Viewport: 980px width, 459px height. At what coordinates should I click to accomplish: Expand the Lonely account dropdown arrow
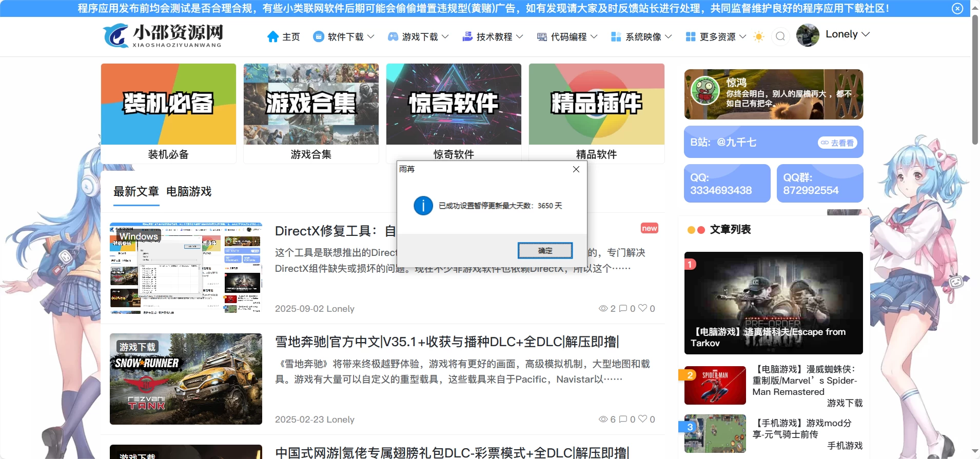click(866, 34)
